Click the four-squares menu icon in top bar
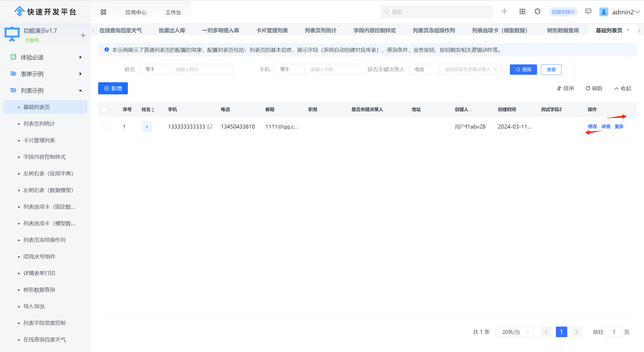 click(103, 12)
